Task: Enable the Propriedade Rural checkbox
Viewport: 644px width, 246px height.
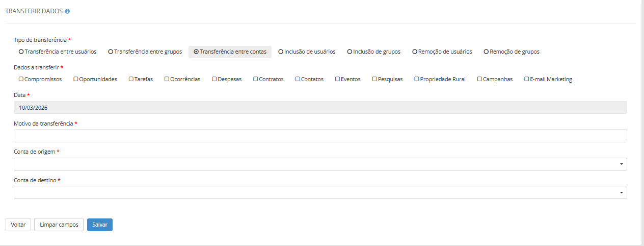Action: (x=417, y=79)
